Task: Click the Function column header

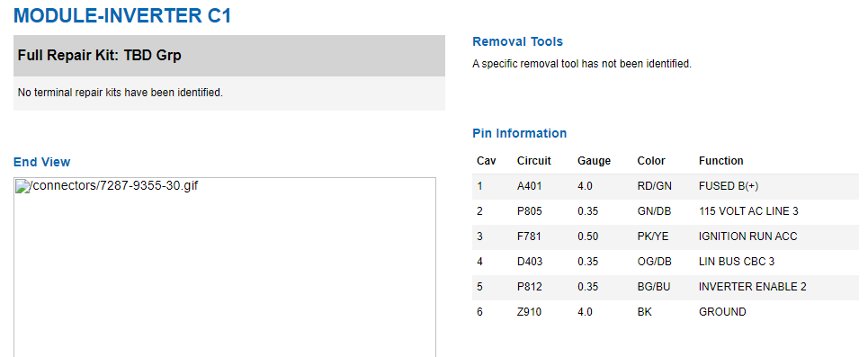Action: pyautogui.click(x=720, y=161)
